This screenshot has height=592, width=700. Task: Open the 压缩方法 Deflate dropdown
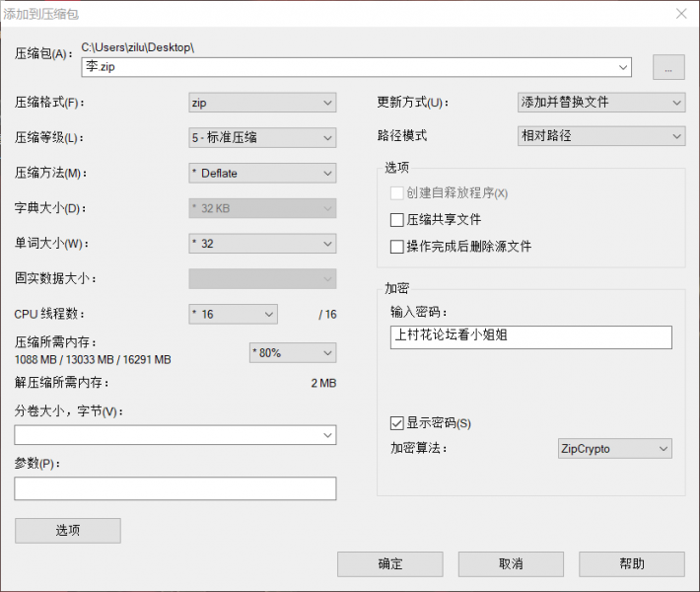(262, 174)
